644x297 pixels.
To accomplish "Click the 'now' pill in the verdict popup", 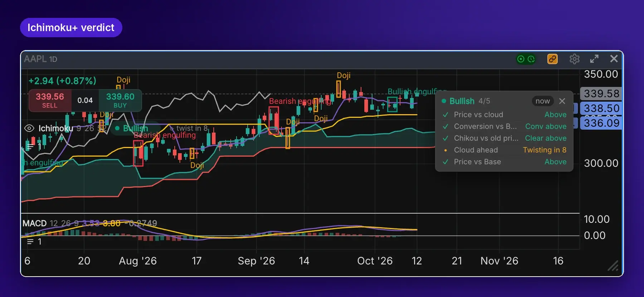I will pos(542,101).
